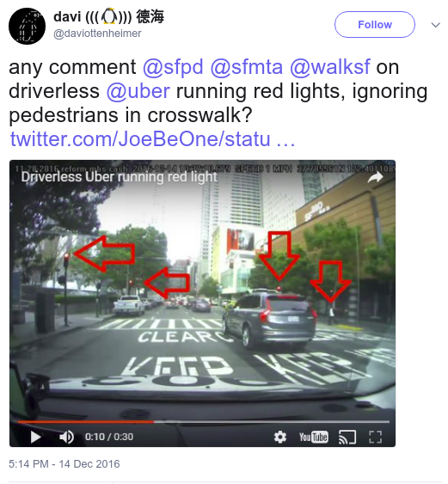Play the embedded YouTube video
This screenshot has height=484, width=448.
coord(36,437)
